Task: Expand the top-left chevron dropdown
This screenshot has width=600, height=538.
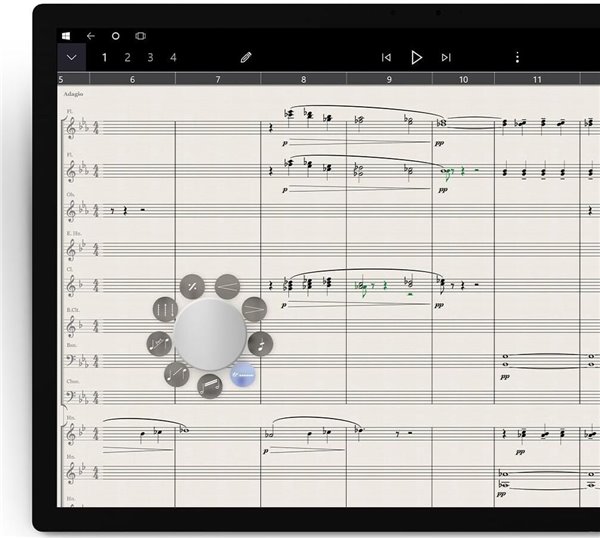Action: pyautogui.click(x=72, y=57)
